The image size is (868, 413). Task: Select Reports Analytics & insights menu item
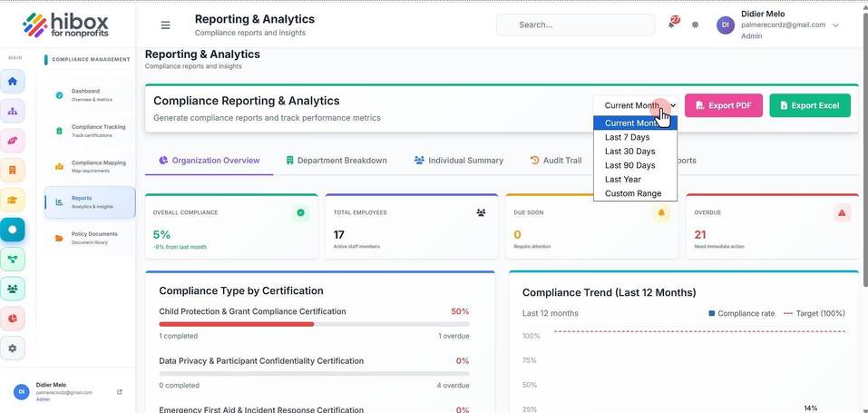coord(90,202)
